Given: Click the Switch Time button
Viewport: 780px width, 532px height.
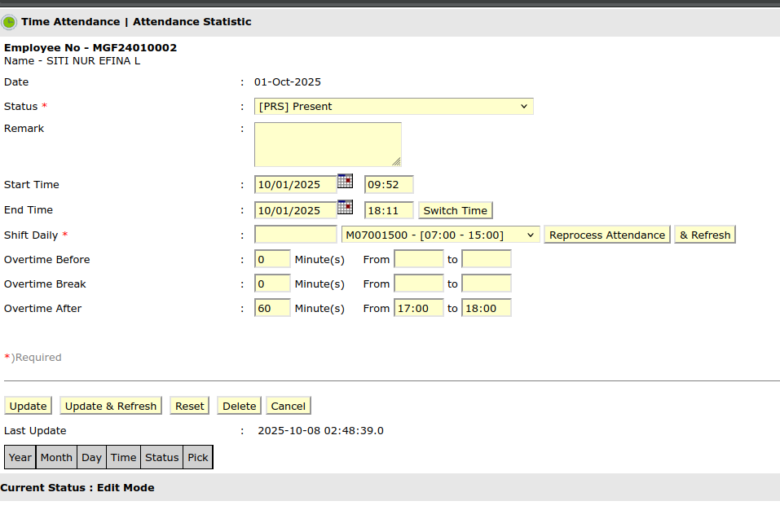Looking at the screenshot, I should [x=456, y=210].
